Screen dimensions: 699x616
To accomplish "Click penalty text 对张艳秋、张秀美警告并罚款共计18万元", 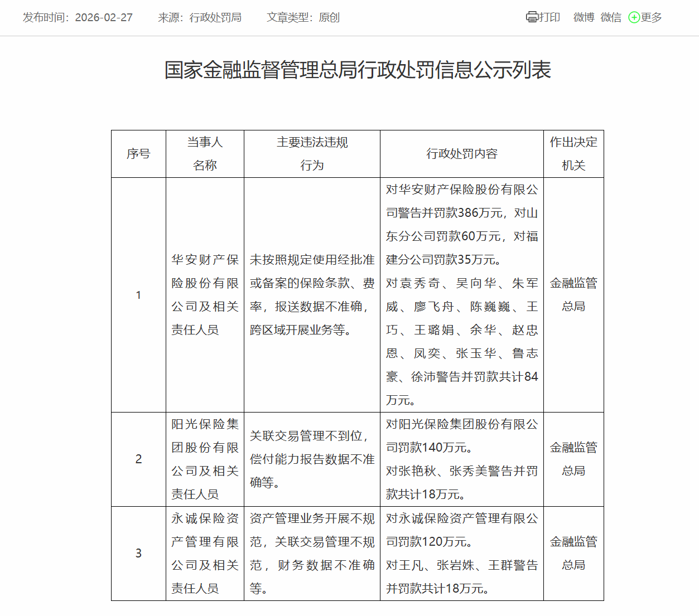I will coord(462,483).
